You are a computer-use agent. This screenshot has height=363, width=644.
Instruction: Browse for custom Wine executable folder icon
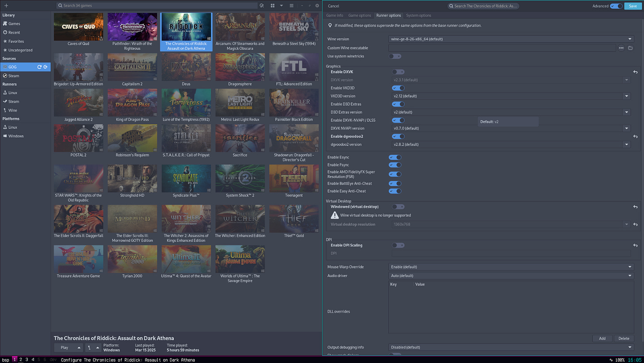[630, 48]
